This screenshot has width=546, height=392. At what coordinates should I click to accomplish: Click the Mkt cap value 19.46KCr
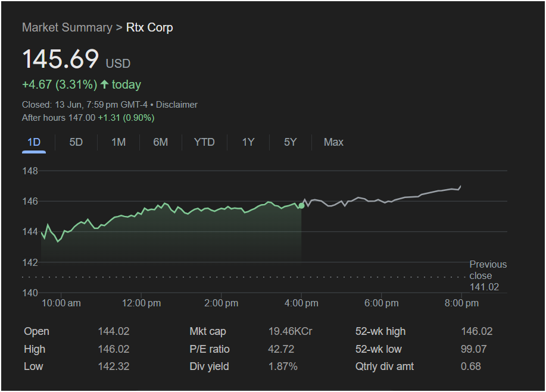click(290, 331)
